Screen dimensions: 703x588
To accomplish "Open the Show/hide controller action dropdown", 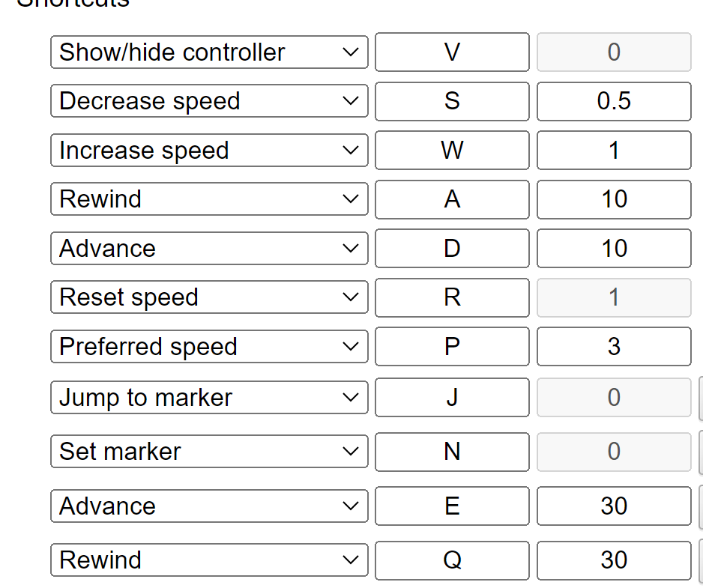I will 209,52.
